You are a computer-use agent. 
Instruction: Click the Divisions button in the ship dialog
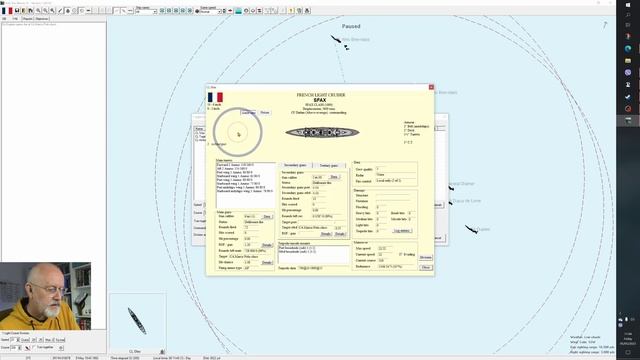pyautogui.click(x=425, y=257)
